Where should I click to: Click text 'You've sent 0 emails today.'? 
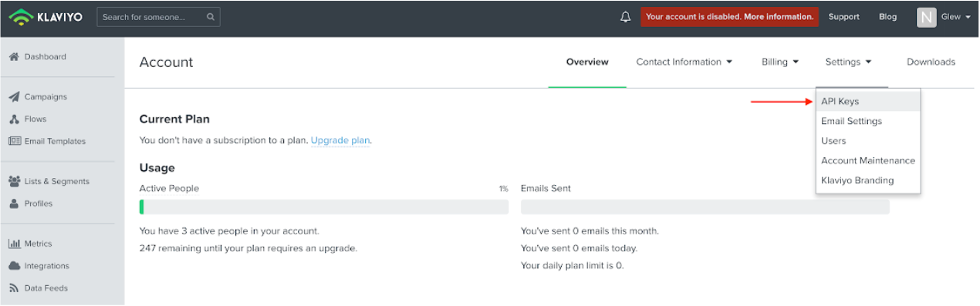pyautogui.click(x=579, y=248)
